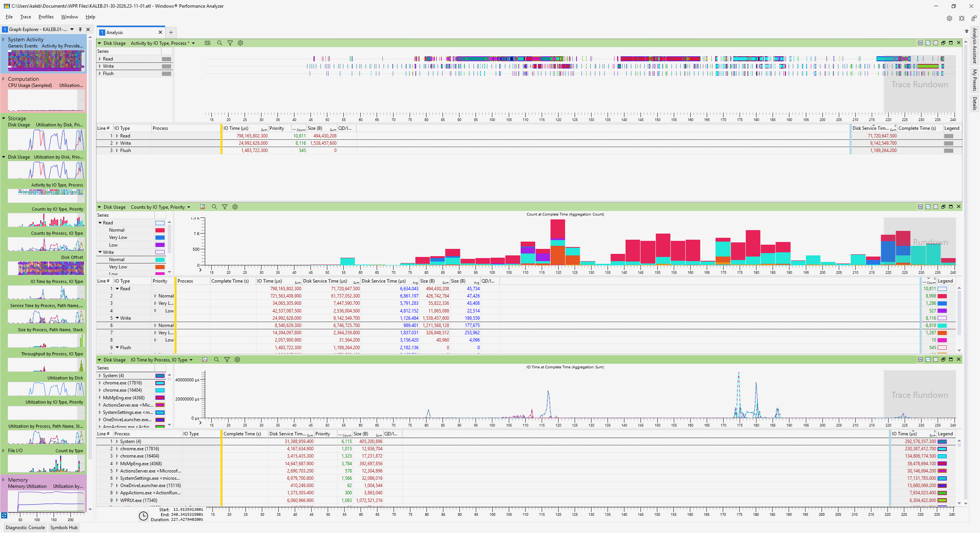Open the Diagnostic Console
Screen dimensions: 980x533
click(x=25, y=528)
